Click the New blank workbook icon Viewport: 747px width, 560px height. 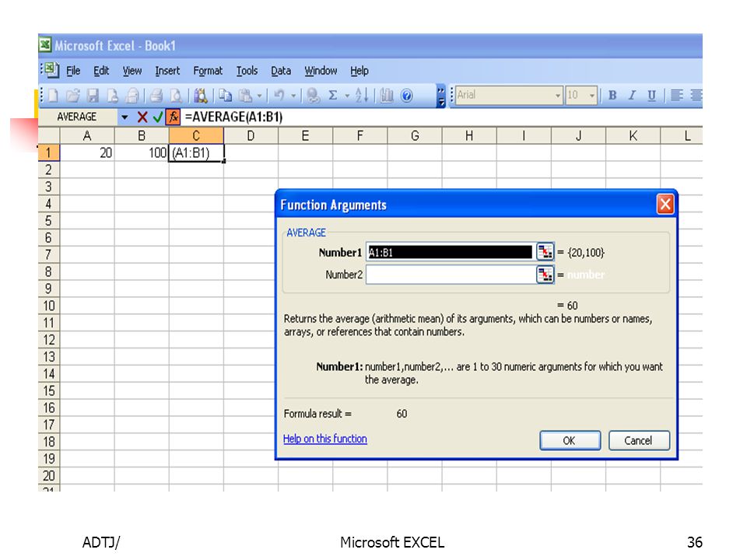coord(53,96)
